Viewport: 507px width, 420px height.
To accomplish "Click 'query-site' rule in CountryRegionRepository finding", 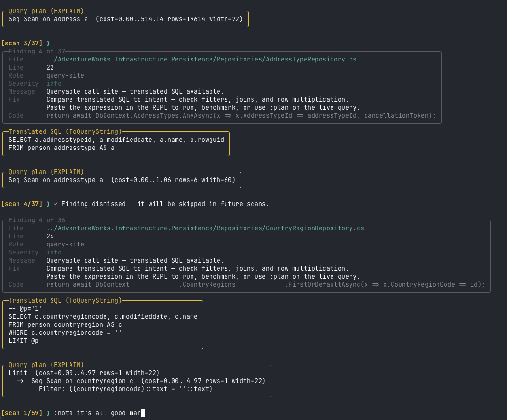I will pyautogui.click(x=65, y=245).
